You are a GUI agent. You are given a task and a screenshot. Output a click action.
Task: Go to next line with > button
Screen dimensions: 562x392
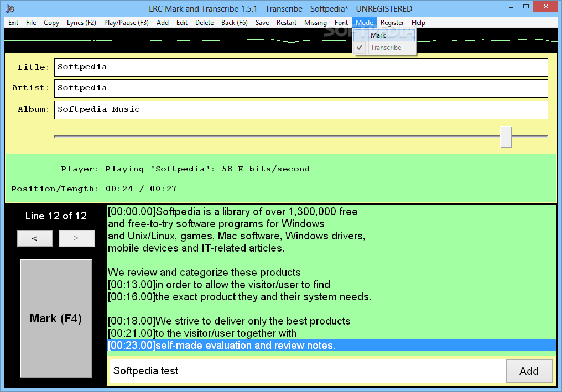tap(77, 238)
